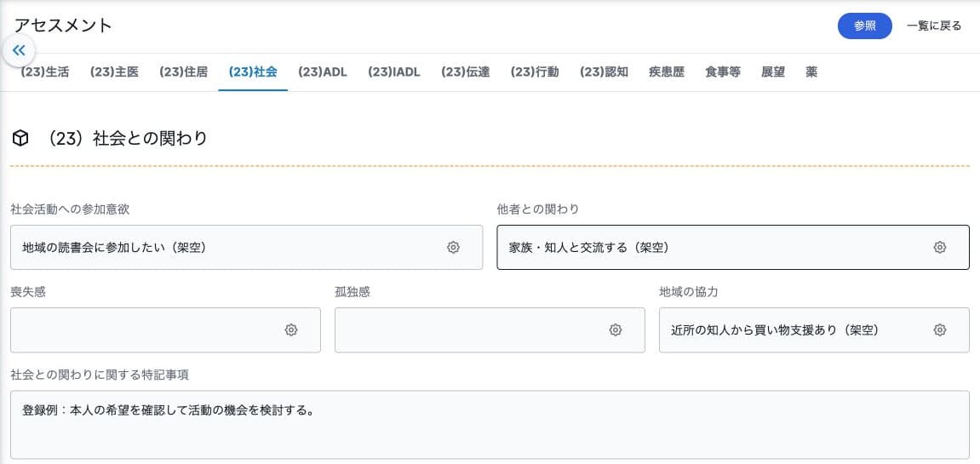Open gear settings for 他者との関わり field

[x=939, y=248]
